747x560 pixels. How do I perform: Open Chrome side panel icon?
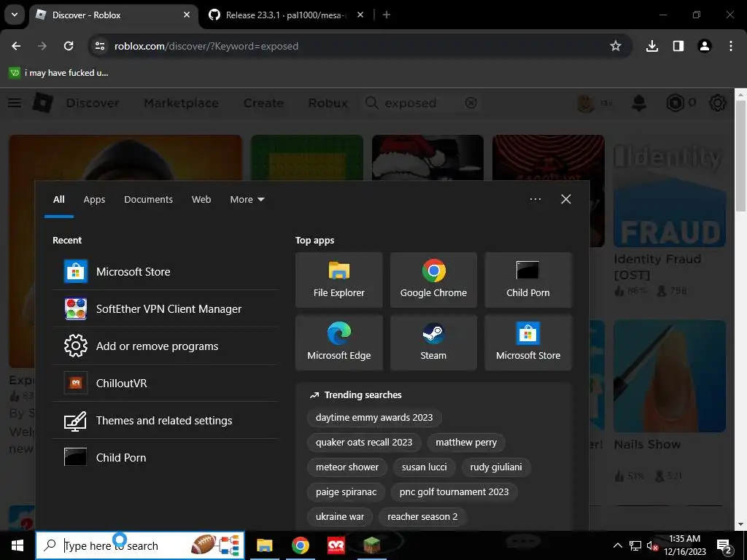tap(678, 46)
